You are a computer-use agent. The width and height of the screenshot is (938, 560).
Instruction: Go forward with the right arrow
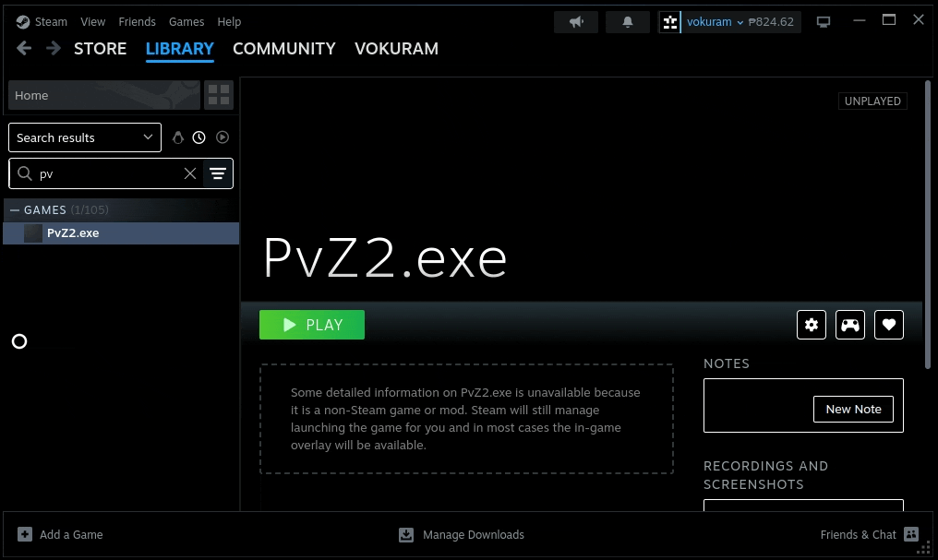[54, 48]
